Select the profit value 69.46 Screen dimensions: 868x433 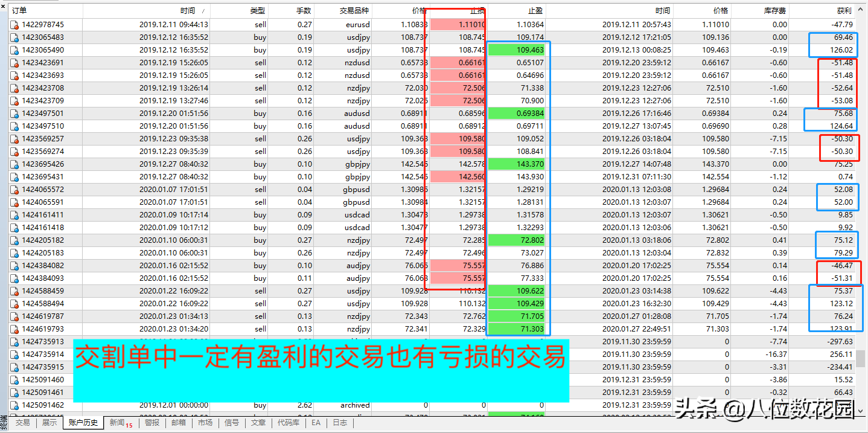point(844,37)
